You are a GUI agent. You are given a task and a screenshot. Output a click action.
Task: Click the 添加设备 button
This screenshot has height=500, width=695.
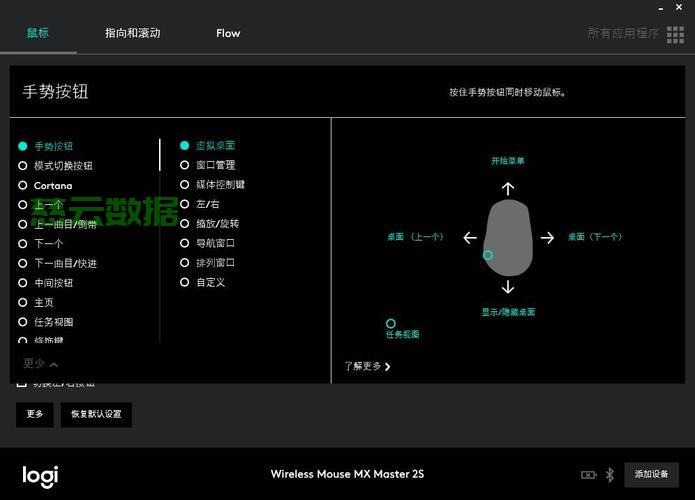pyautogui.click(x=651, y=474)
